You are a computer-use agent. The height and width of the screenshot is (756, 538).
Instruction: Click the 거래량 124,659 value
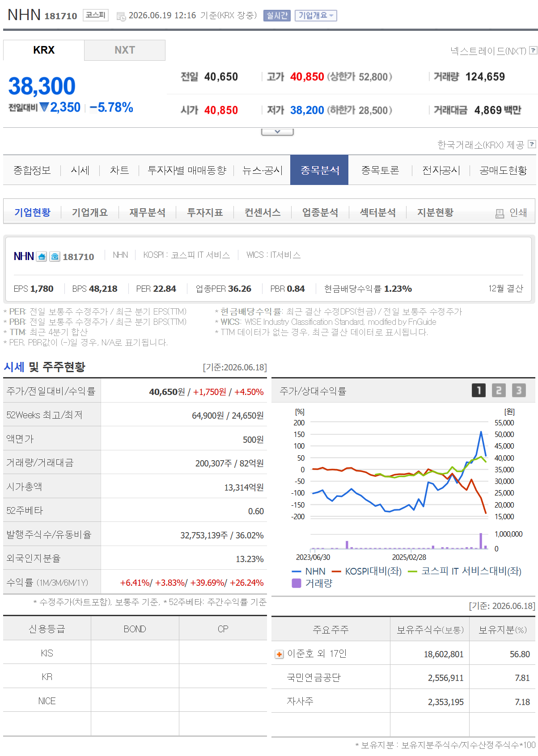[485, 77]
